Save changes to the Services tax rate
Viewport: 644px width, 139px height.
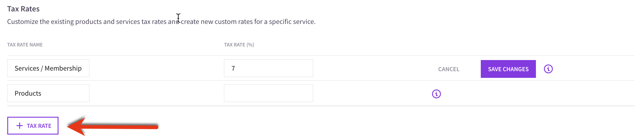point(508,69)
